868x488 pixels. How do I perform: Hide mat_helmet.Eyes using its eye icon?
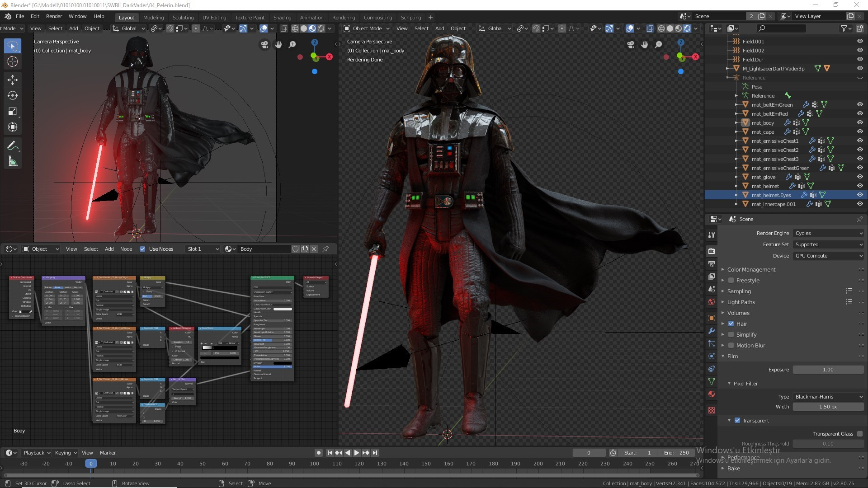(x=859, y=195)
